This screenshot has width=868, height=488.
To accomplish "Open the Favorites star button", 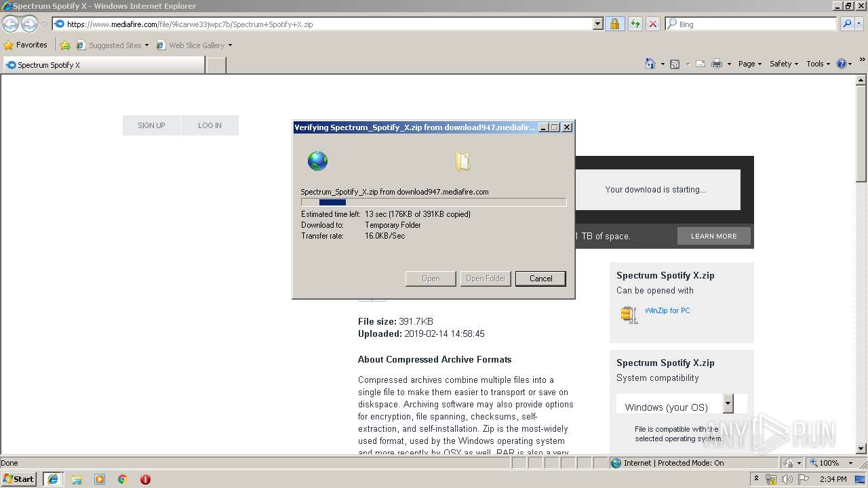I will [x=25, y=45].
